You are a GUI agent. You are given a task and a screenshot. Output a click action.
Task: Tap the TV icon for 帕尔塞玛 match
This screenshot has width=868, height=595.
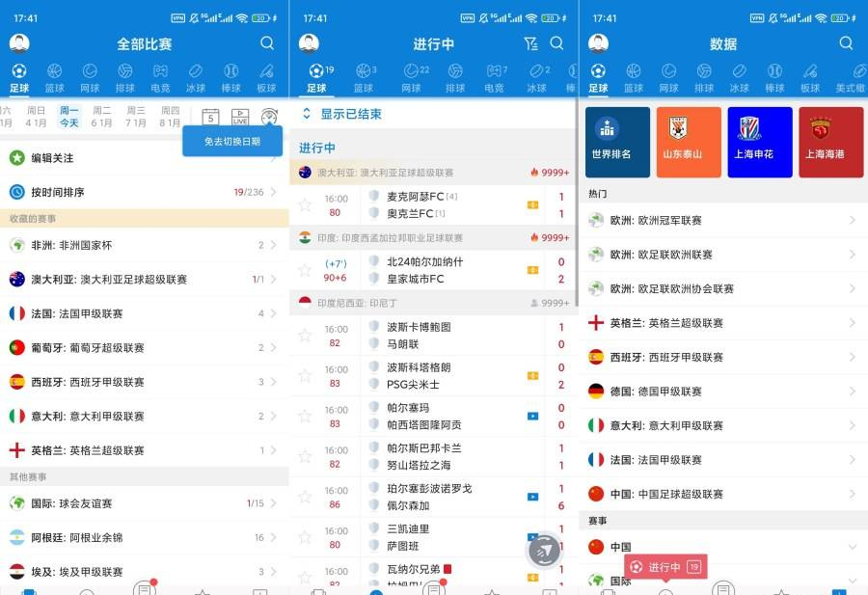click(x=532, y=417)
